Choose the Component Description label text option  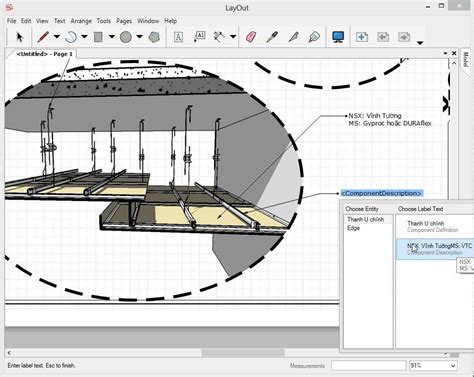(x=435, y=249)
